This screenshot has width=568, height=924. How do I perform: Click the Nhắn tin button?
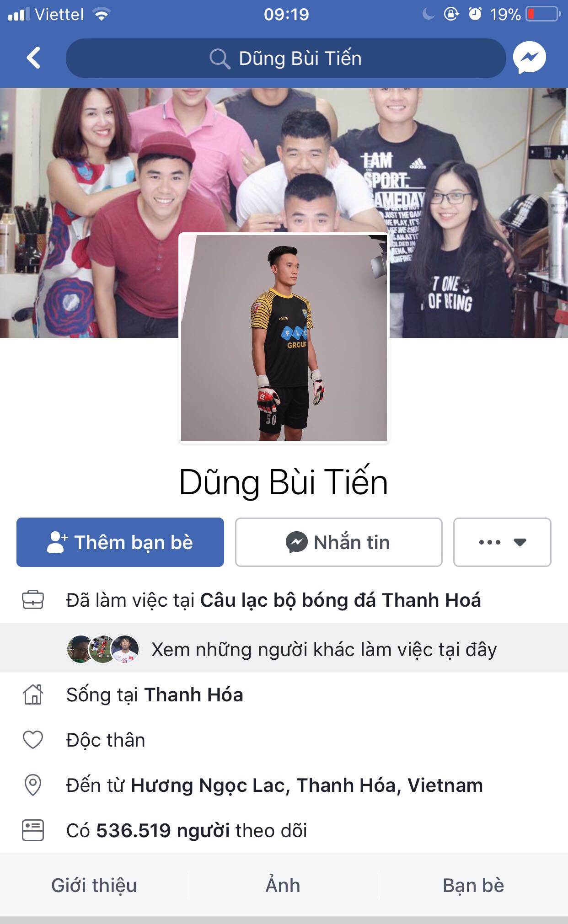point(339,542)
